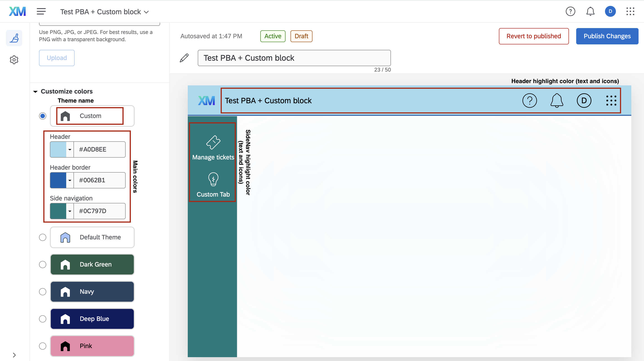This screenshot has height=361, width=644.
Task: Select the Custom theme radio button
Action: tap(43, 116)
